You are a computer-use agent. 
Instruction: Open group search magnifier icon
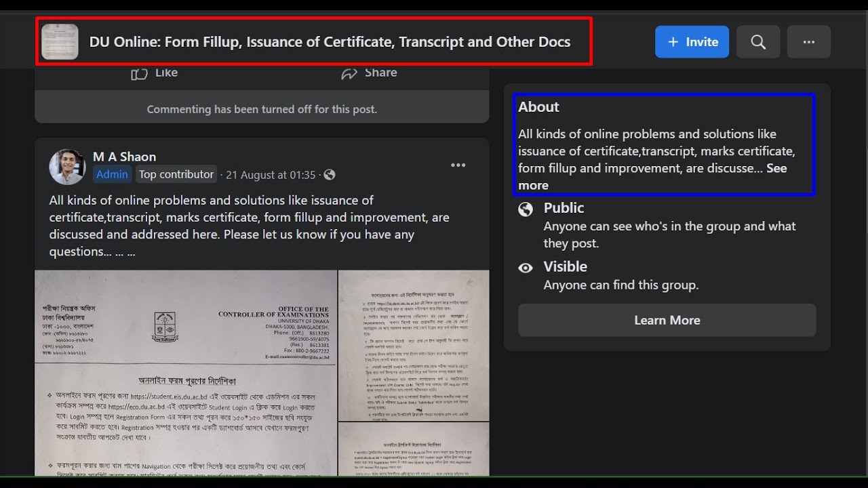coord(758,42)
